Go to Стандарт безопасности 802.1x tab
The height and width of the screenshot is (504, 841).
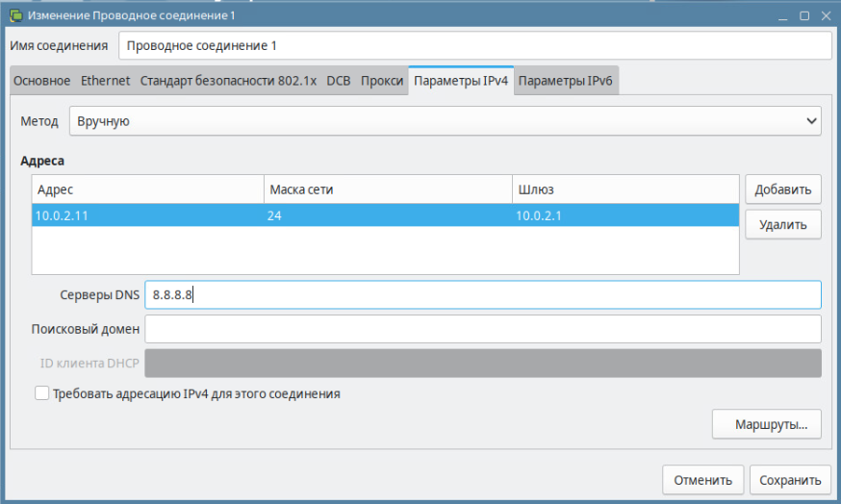point(228,81)
